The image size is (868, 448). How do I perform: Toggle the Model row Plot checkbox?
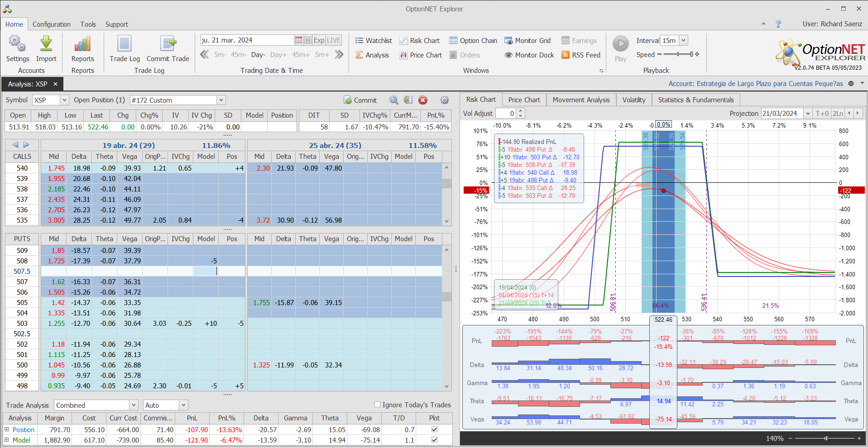coord(434,440)
